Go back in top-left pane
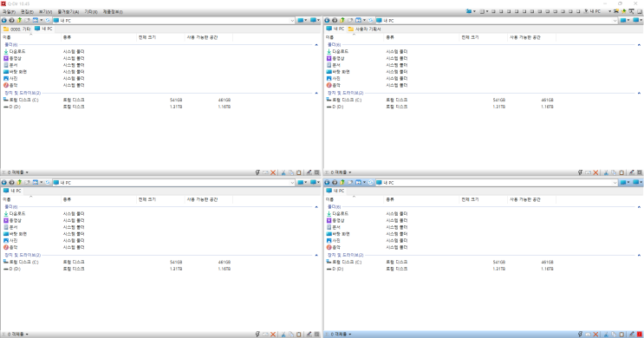 4,20
